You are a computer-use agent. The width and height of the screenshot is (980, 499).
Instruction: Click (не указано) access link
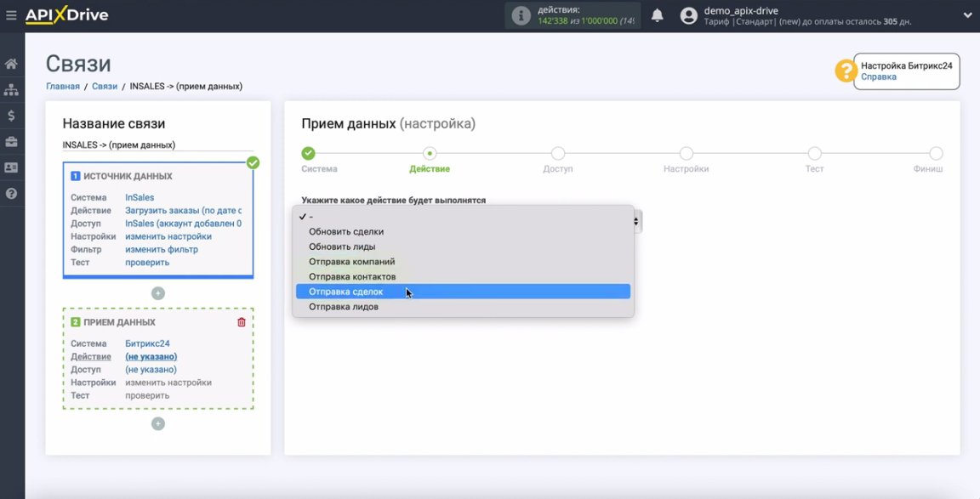[x=151, y=370]
